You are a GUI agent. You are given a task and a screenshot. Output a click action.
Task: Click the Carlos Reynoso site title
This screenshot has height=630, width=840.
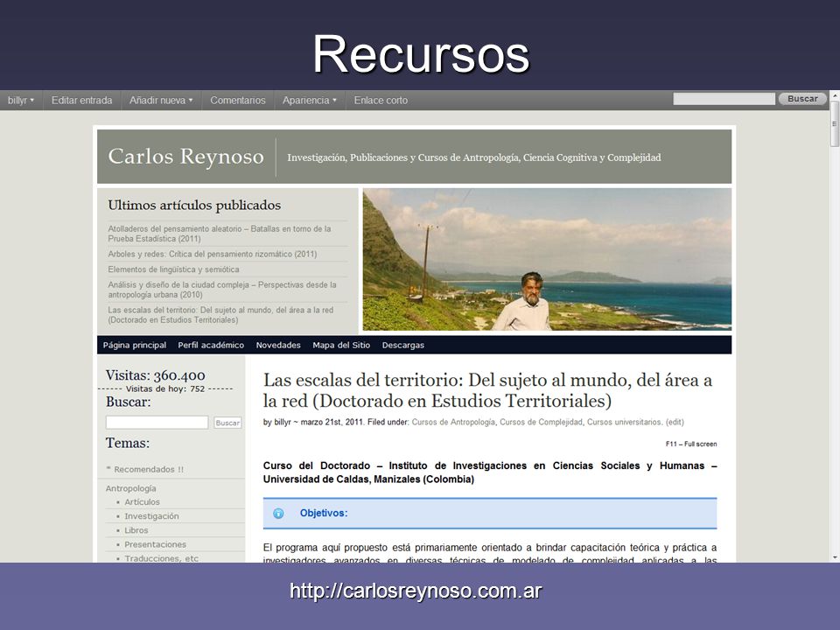pos(185,157)
